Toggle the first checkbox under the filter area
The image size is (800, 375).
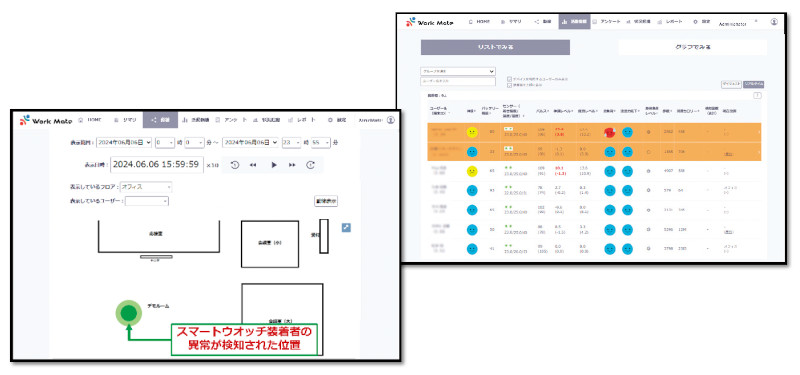(x=510, y=80)
